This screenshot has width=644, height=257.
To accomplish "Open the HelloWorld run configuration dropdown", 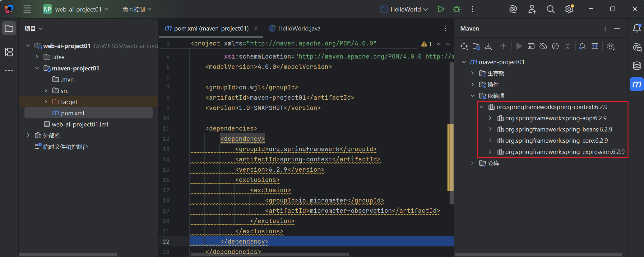I will [404, 9].
